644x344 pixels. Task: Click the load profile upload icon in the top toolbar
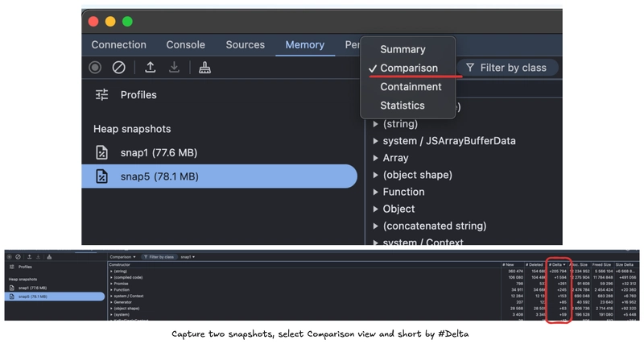pyautogui.click(x=150, y=68)
